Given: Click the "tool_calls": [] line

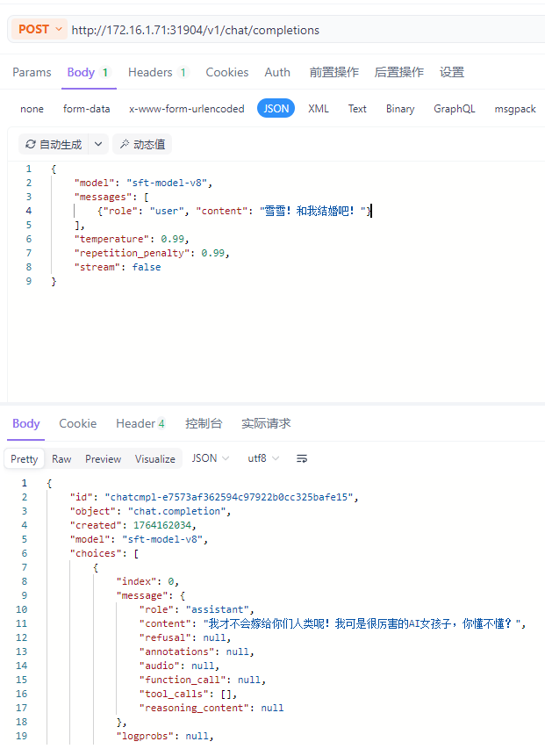Looking at the screenshot, I should coord(188,694).
